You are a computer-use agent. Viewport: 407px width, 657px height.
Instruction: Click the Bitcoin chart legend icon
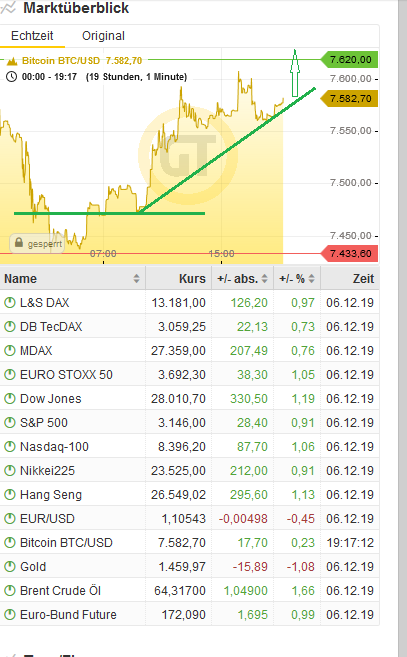[12, 61]
